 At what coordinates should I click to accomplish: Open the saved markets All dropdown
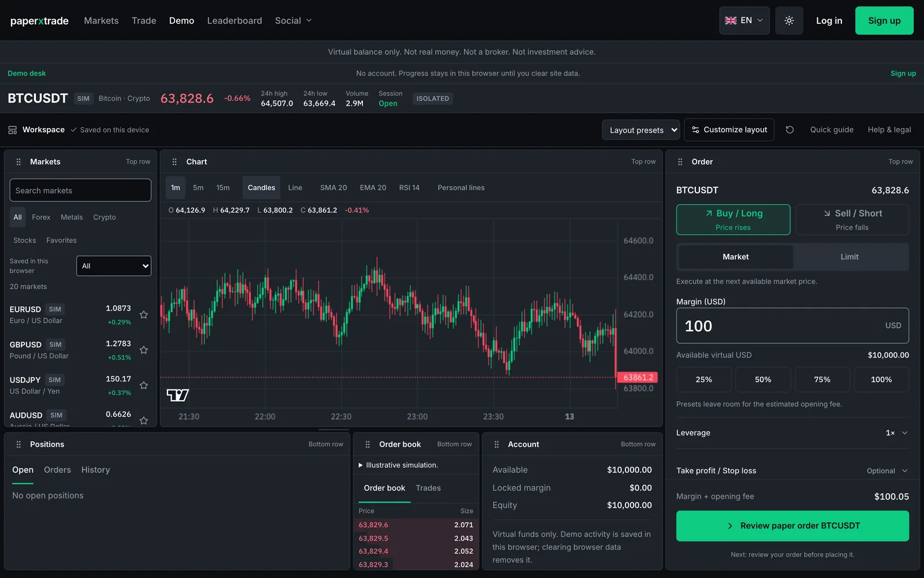coord(114,266)
